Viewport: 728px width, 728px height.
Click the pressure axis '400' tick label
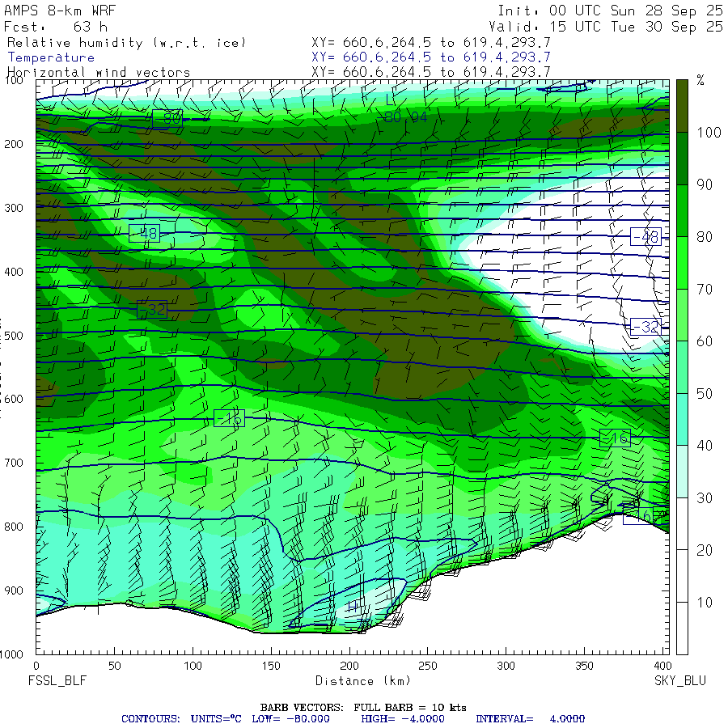point(14,272)
